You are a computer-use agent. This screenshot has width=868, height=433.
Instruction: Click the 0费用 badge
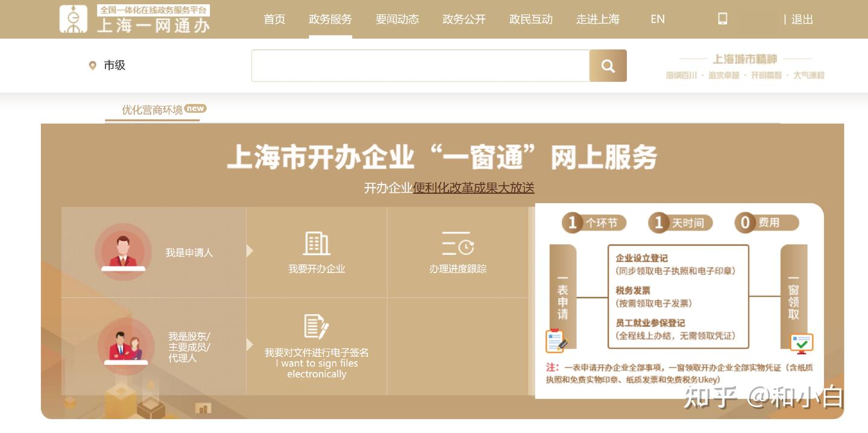pyautogui.click(x=767, y=223)
